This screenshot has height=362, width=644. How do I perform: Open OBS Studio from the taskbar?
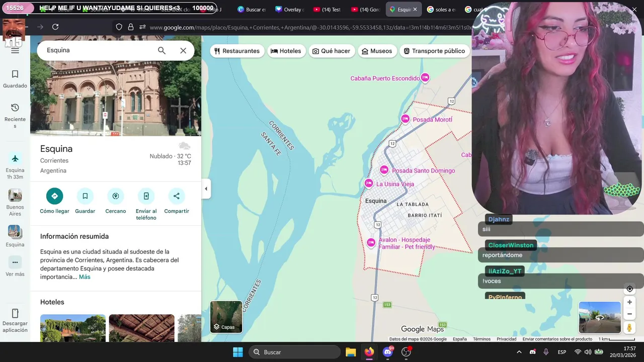tap(407, 352)
